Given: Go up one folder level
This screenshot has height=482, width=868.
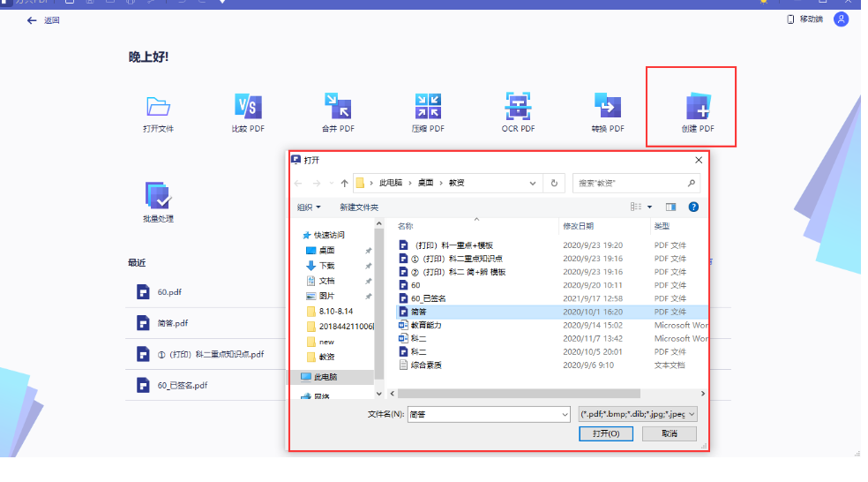Looking at the screenshot, I should point(344,184).
